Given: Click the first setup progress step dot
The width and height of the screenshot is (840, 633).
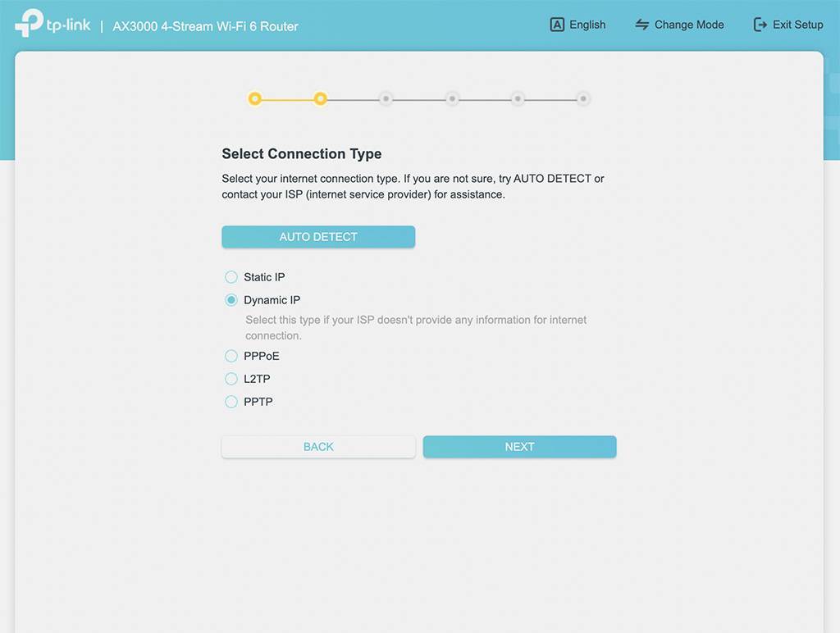Looking at the screenshot, I should pos(255,99).
